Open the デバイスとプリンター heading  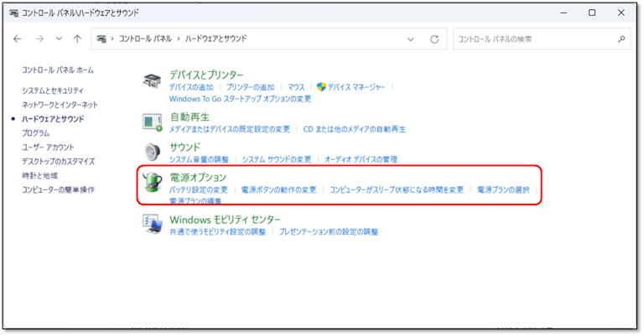click(206, 75)
